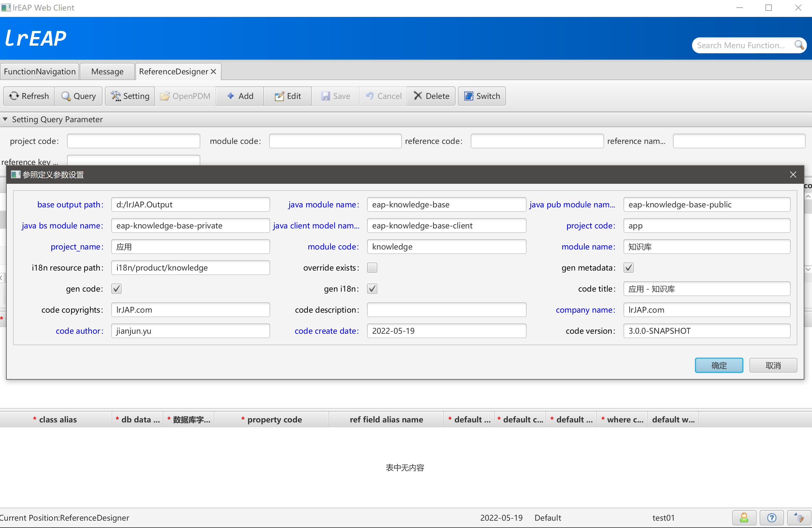
Task: Click the dialog's module code field
Action: (x=447, y=247)
